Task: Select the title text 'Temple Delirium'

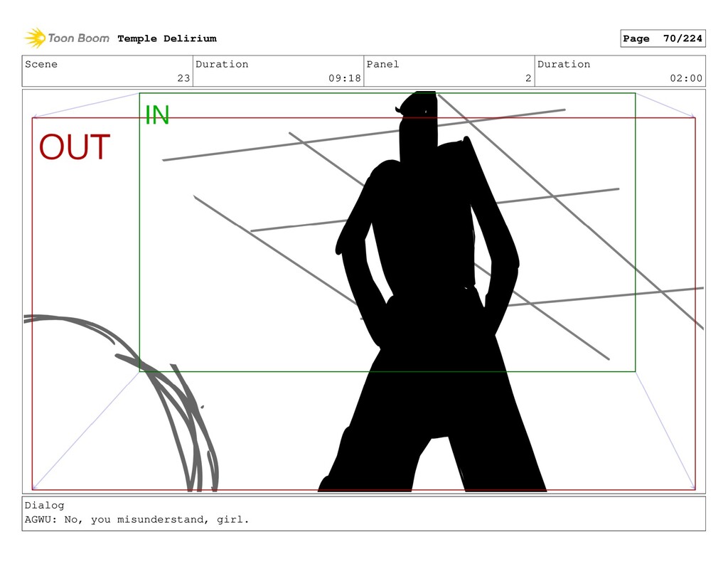Action: click(167, 38)
